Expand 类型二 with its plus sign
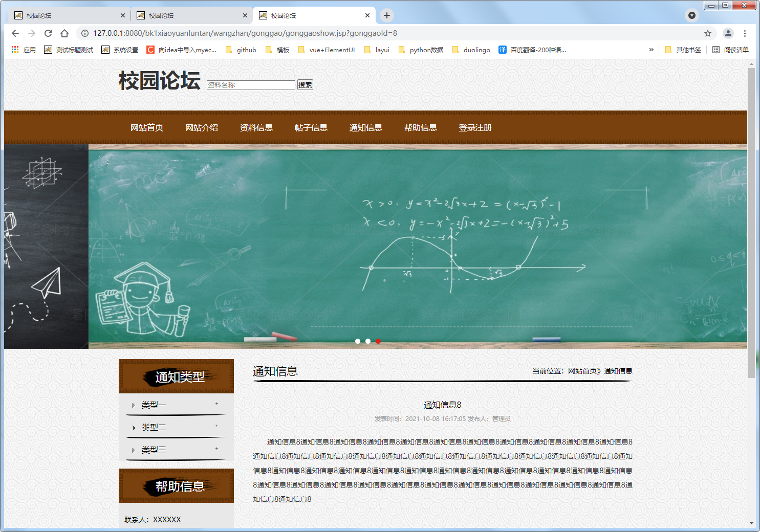The height and width of the screenshot is (532, 760). pos(216,426)
